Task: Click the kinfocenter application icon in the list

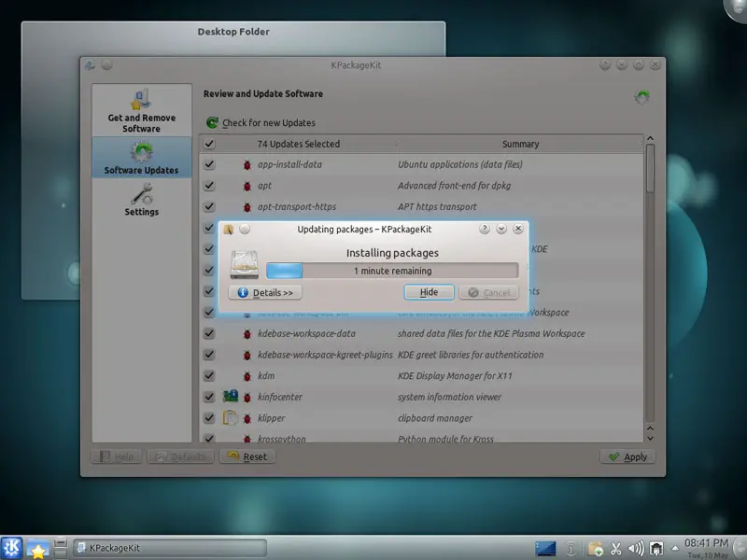Action: coord(231,396)
